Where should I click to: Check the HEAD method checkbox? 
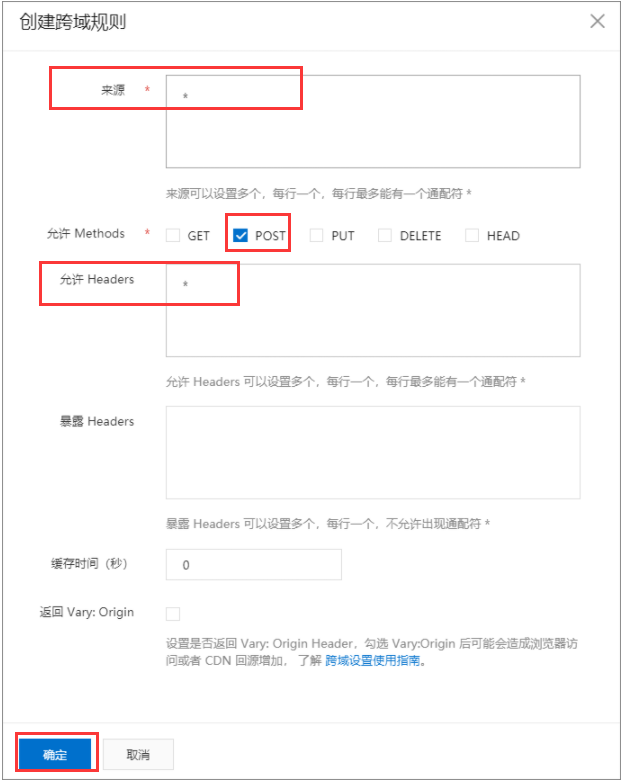tap(472, 235)
